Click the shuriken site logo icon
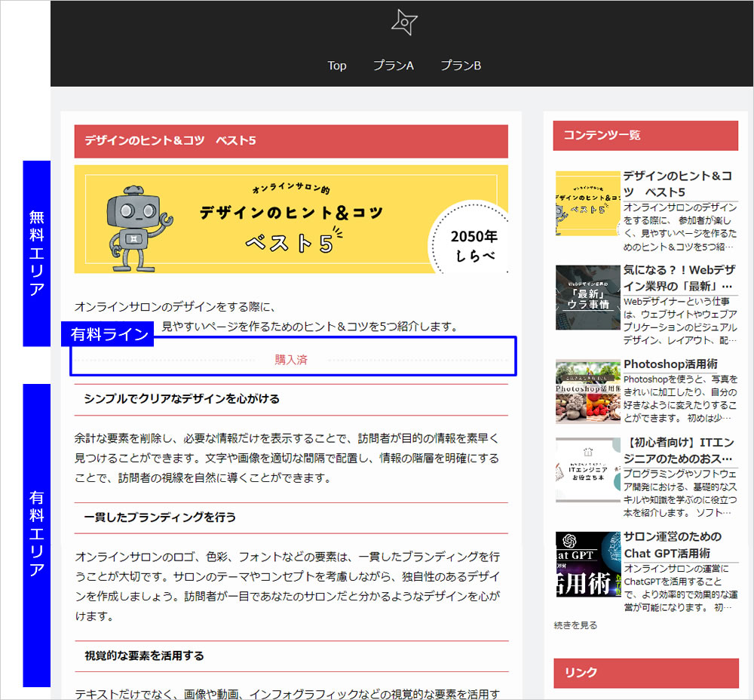754x700 pixels. click(404, 23)
